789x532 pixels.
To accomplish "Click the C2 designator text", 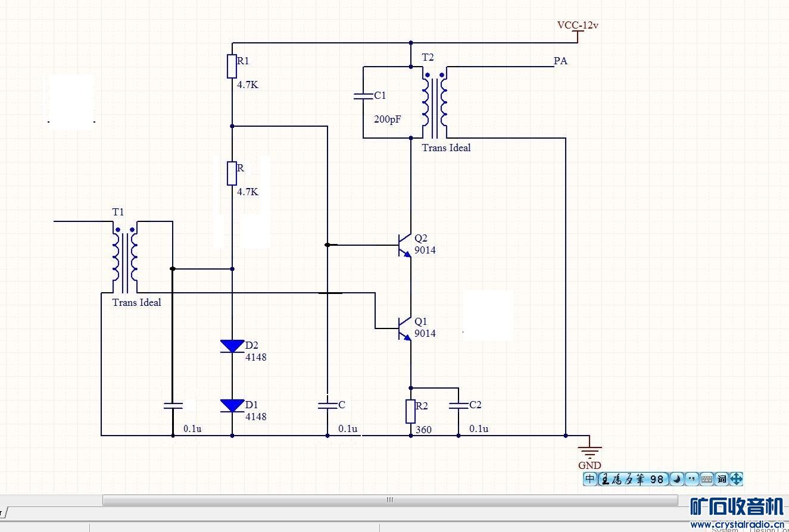I will tap(475, 405).
